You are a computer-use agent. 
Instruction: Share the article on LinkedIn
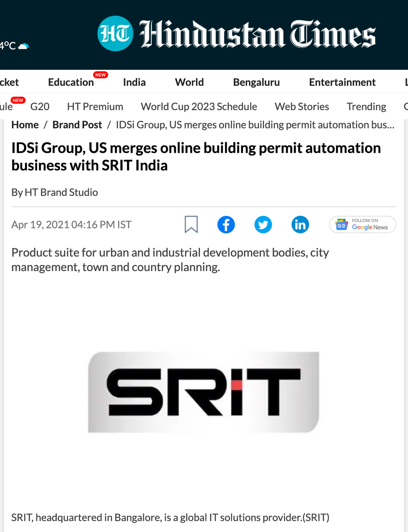pos(300,225)
